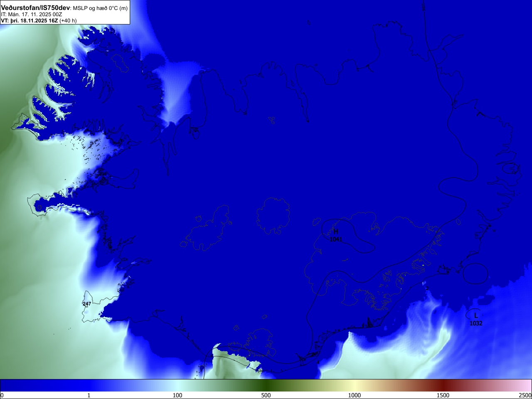Click the colorbar label 1500
The height and width of the screenshot is (399, 532).
point(443,395)
